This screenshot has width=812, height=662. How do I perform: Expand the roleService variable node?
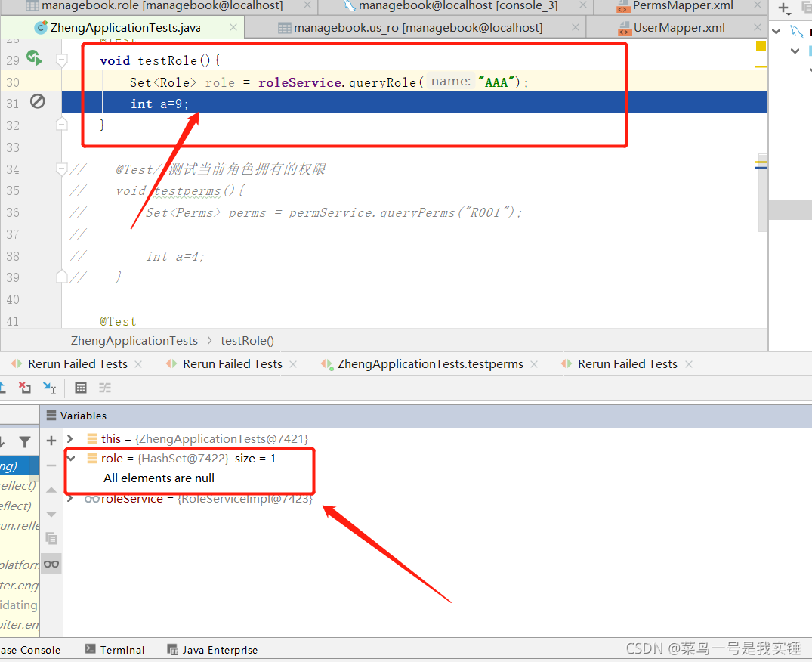click(70, 499)
